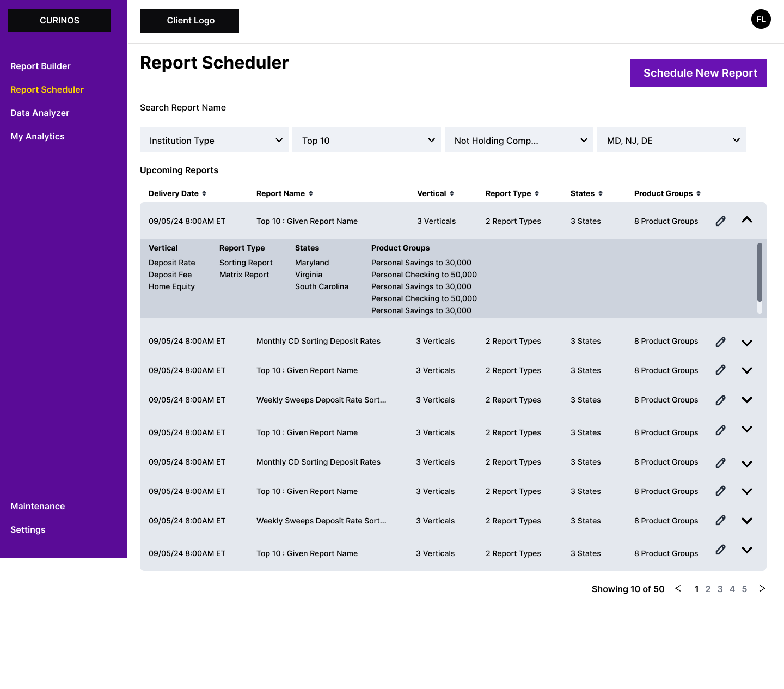Edit the expanded Top 10 report row

tap(720, 221)
